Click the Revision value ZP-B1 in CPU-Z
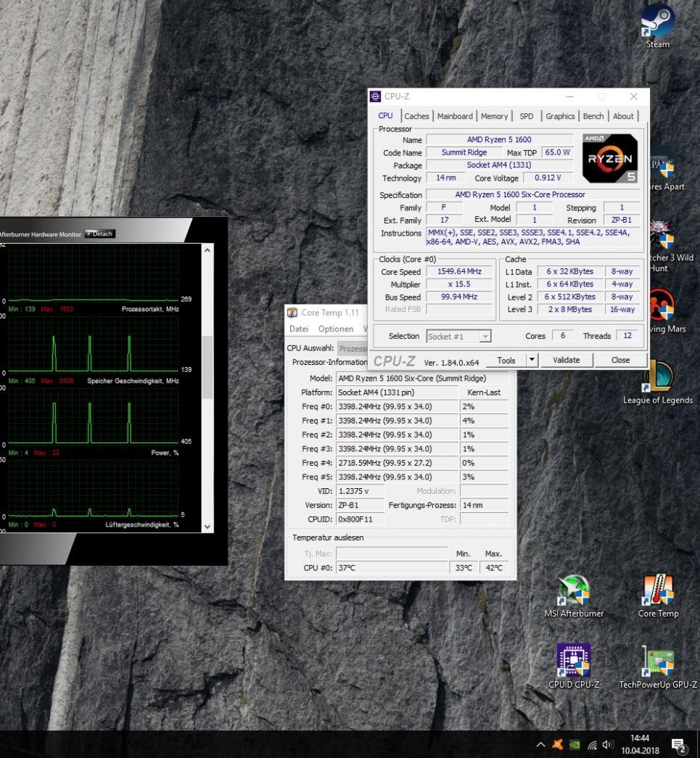Image resolution: width=700 pixels, height=758 pixels. [x=621, y=220]
